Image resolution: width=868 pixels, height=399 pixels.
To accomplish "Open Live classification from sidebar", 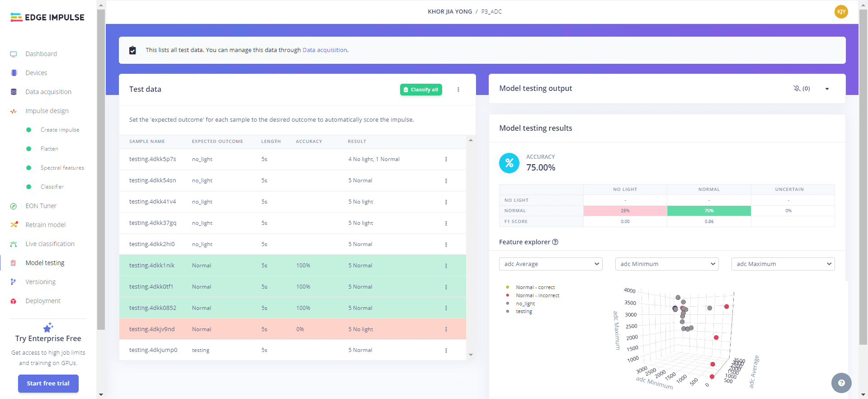I will [50, 244].
